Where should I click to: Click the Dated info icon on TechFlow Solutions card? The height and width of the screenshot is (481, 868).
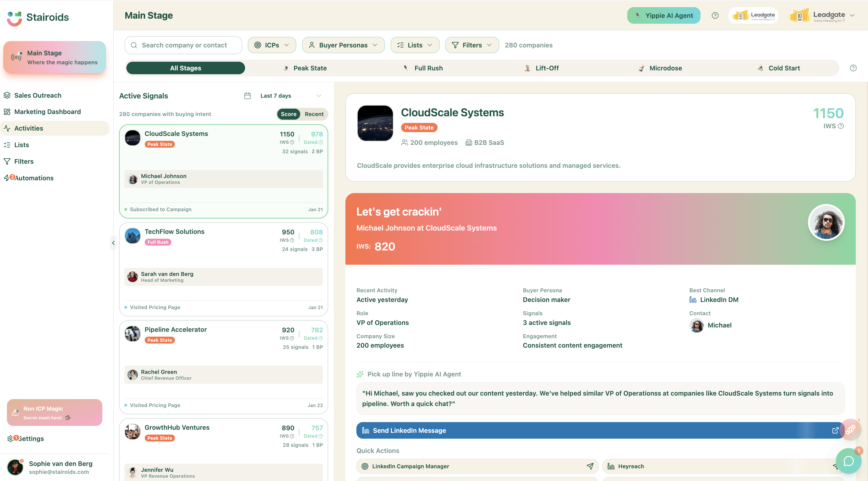click(321, 240)
